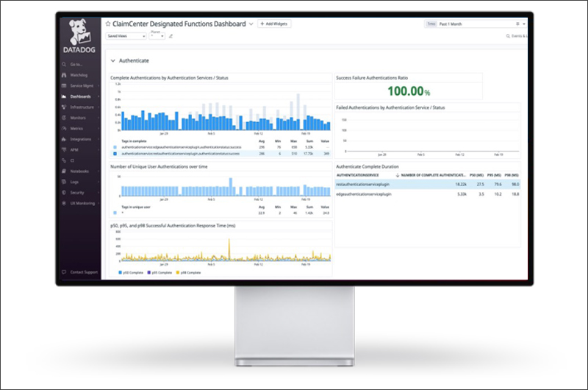
Task: Collapse the Authenticate section
Action: 112,60
